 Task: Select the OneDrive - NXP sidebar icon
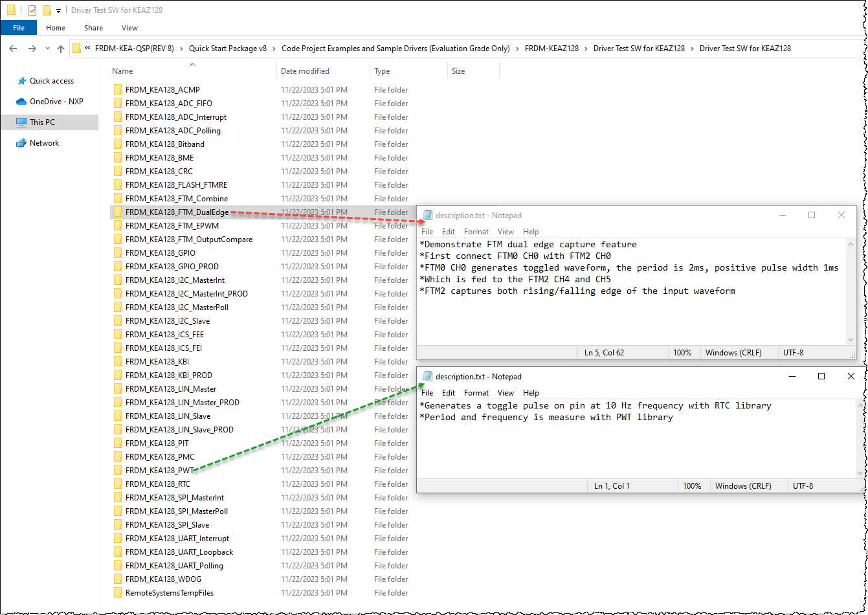[21, 101]
